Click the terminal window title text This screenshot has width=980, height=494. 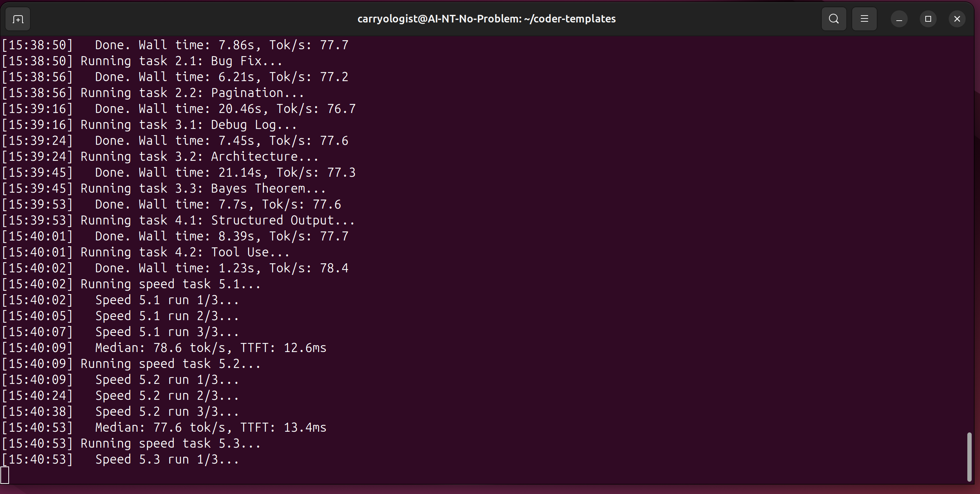tap(486, 19)
